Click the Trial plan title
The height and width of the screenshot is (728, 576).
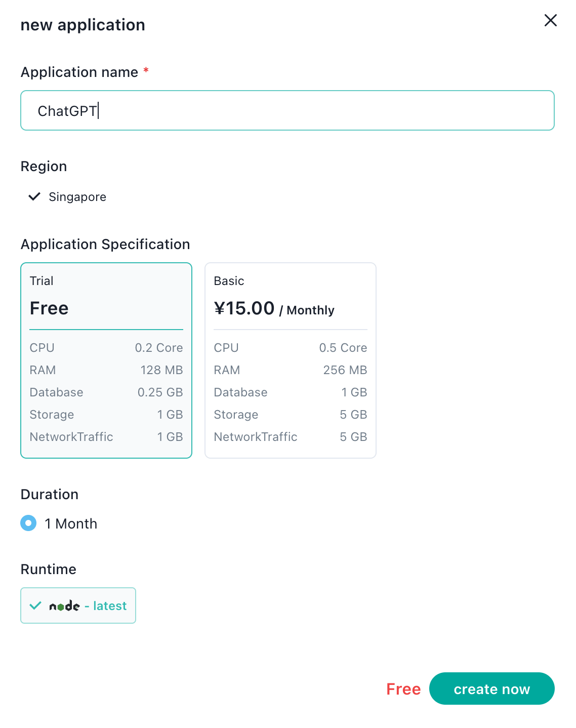click(42, 281)
